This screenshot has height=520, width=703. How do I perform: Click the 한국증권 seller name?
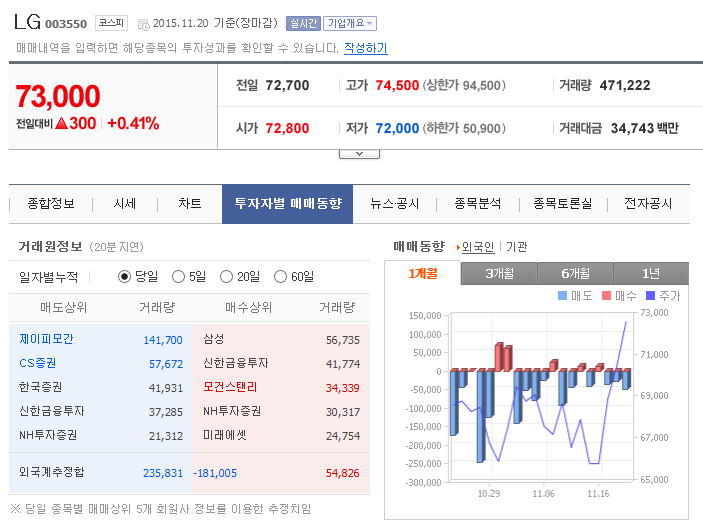[x=40, y=387]
